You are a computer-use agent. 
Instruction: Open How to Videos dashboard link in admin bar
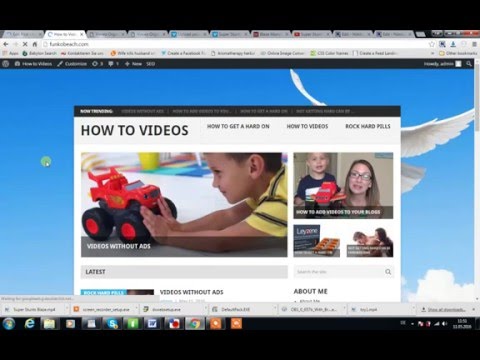tap(33, 64)
